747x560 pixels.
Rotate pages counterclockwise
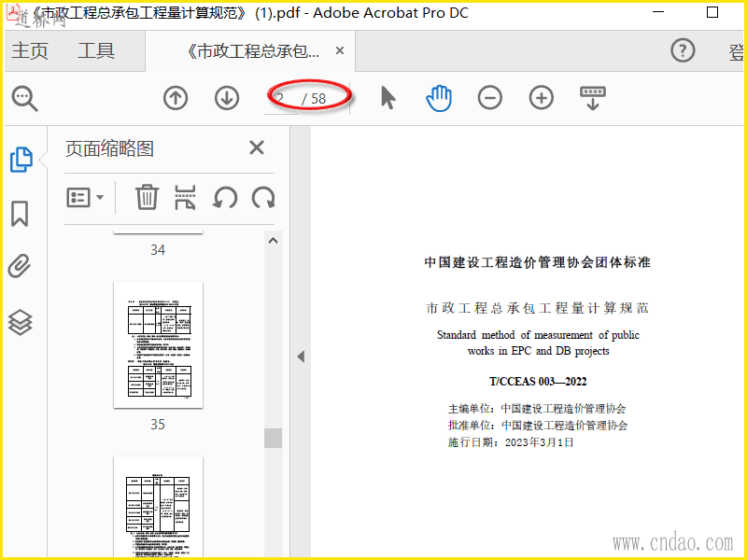tap(225, 198)
